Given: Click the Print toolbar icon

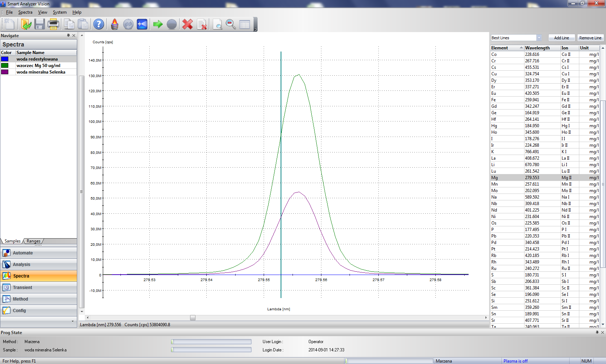Looking at the screenshot, I should coord(53,24).
